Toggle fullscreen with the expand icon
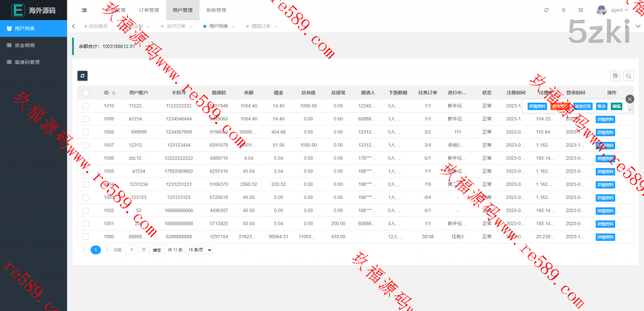 580,10
